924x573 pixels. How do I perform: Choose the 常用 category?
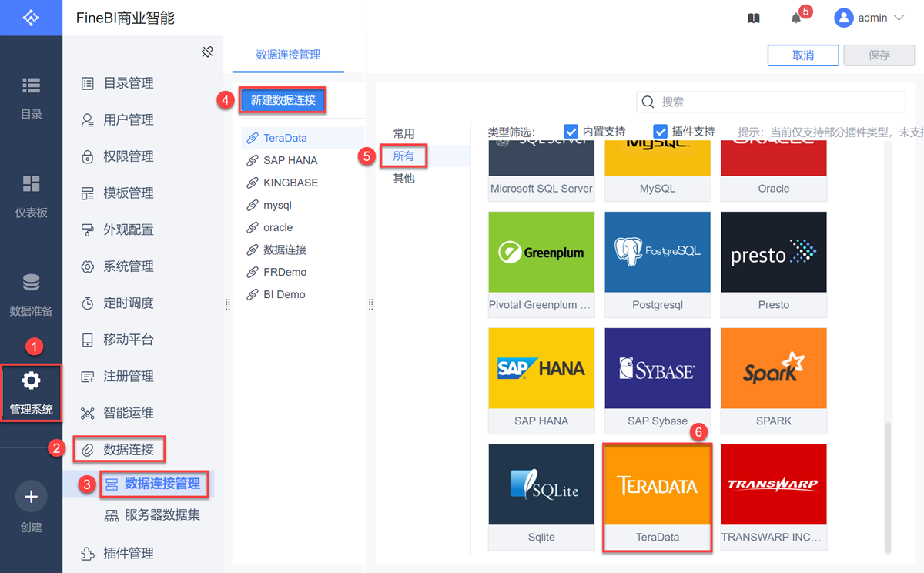403,133
